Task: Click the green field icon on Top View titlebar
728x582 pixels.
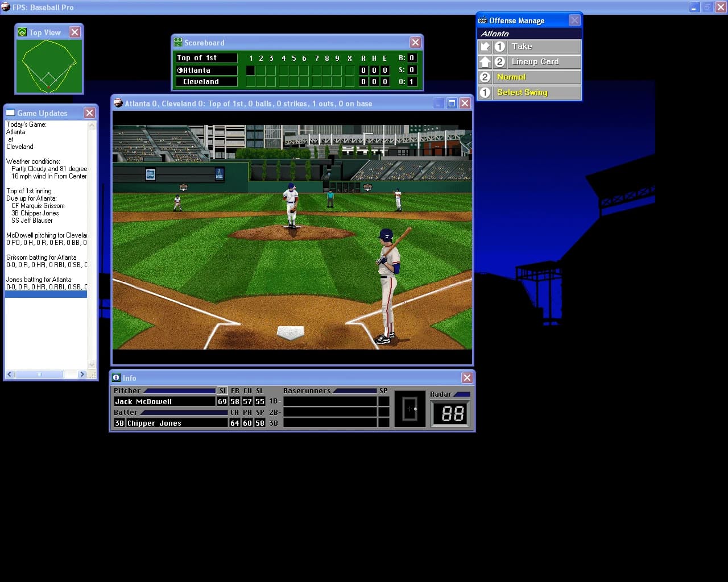Action: [22, 32]
